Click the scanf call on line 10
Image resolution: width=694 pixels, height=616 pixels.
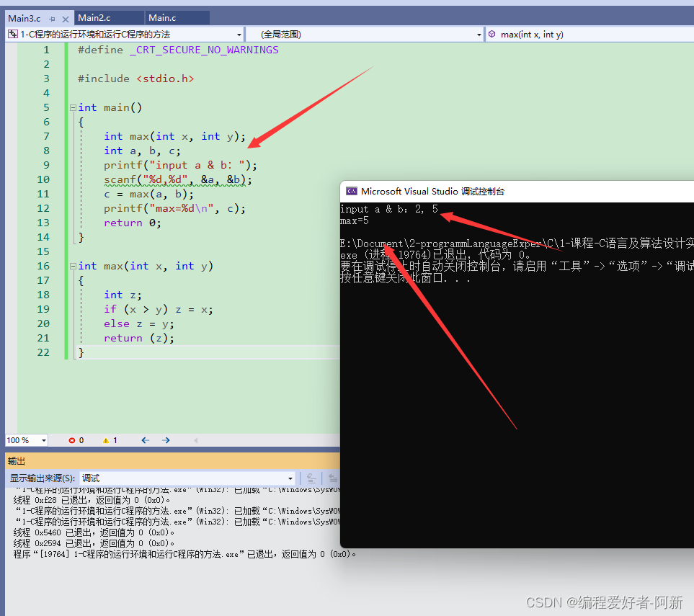tap(177, 179)
